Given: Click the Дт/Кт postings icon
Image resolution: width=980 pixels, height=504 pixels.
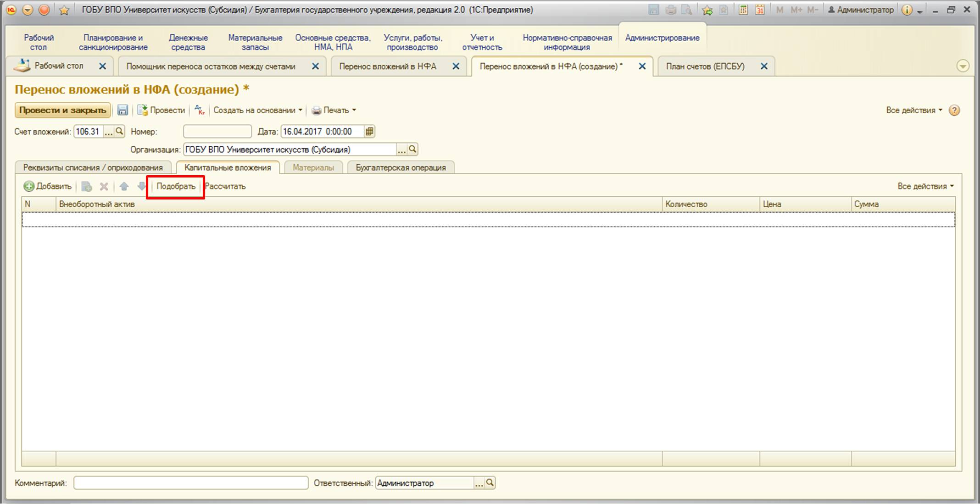Looking at the screenshot, I should [200, 110].
